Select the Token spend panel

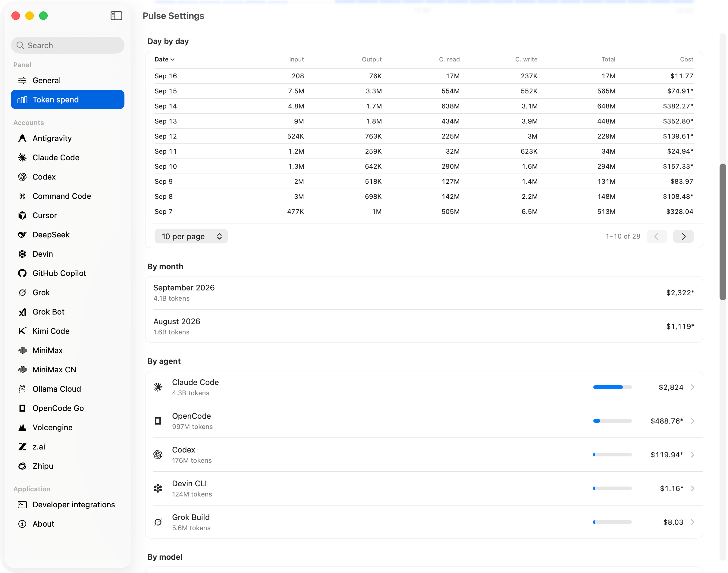(67, 100)
